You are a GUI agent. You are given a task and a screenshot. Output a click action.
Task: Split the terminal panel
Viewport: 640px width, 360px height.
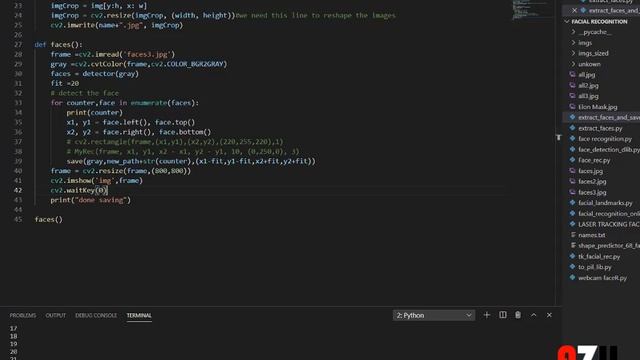pos(502,315)
